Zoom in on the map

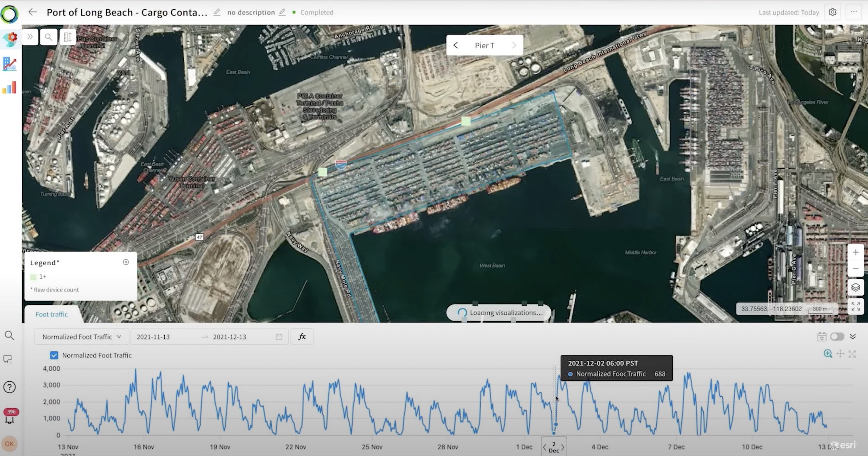pyautogui.click(x=856, y=253)
